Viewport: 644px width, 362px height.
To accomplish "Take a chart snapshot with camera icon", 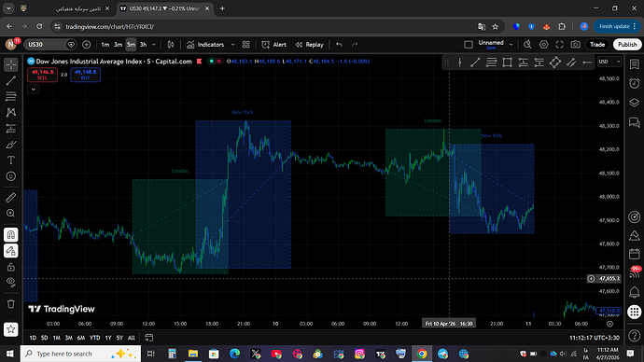I will click(576, 45).
